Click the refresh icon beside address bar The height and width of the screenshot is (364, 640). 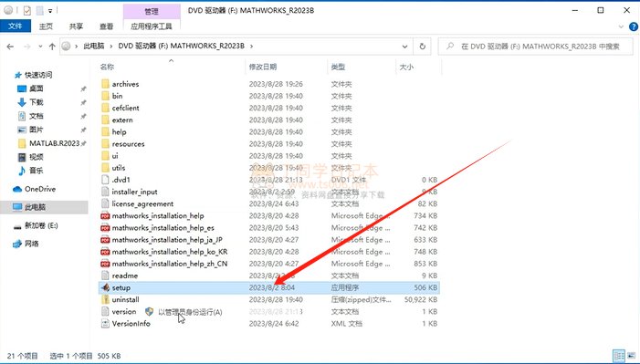(x=423, y=47)
